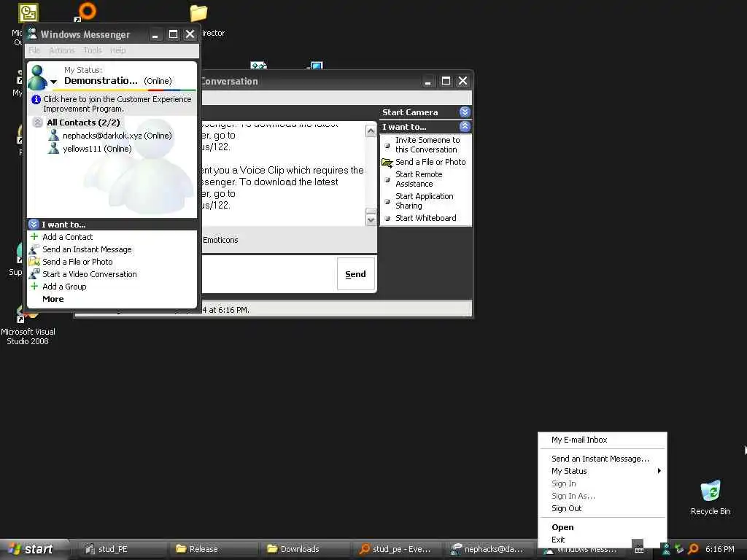
Task: Click the Emoticons button in Conversation
Action: 220,240
